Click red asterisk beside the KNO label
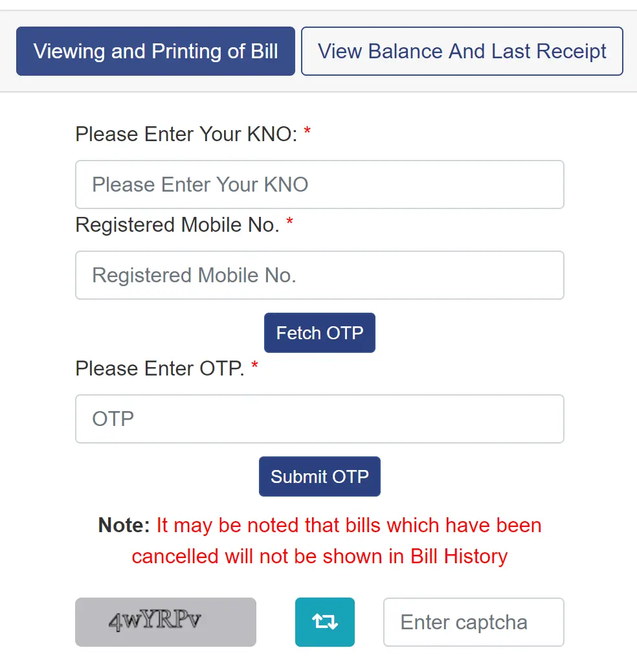This screenshot has height=672, width=637. tap(307, 133)
